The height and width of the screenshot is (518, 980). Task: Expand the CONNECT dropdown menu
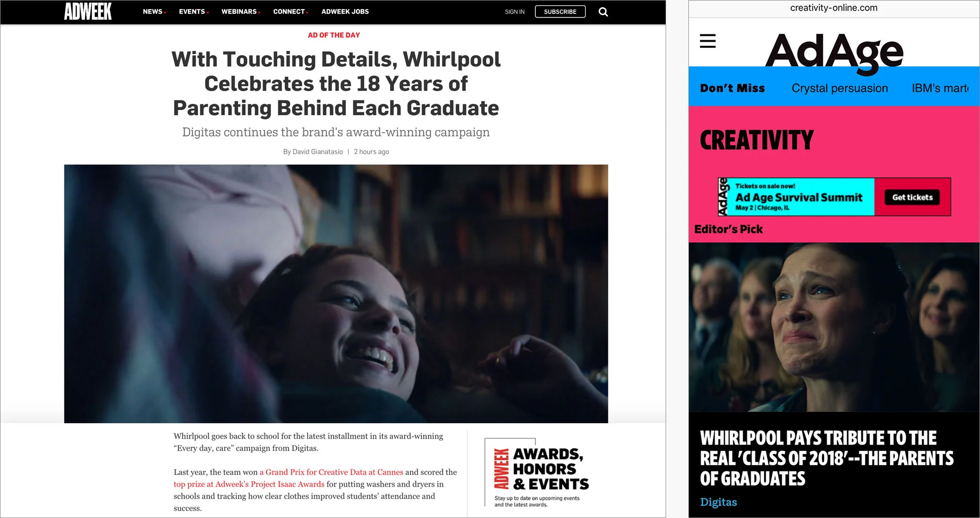pos(291,12)
